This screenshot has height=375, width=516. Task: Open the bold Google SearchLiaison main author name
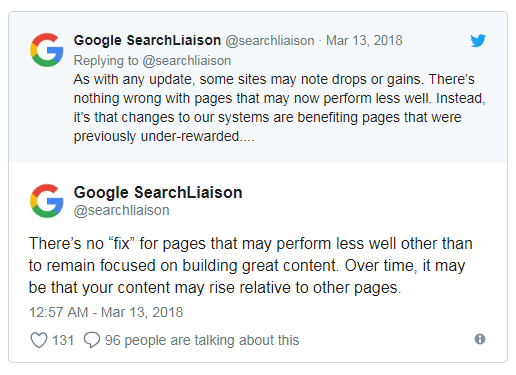tap(158, 192)
